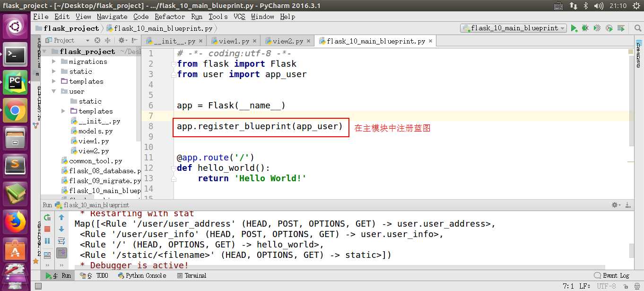The width and height of the screenshot is (644, 291).
Task: Hide the Project tool window
Action: [134, 41]
